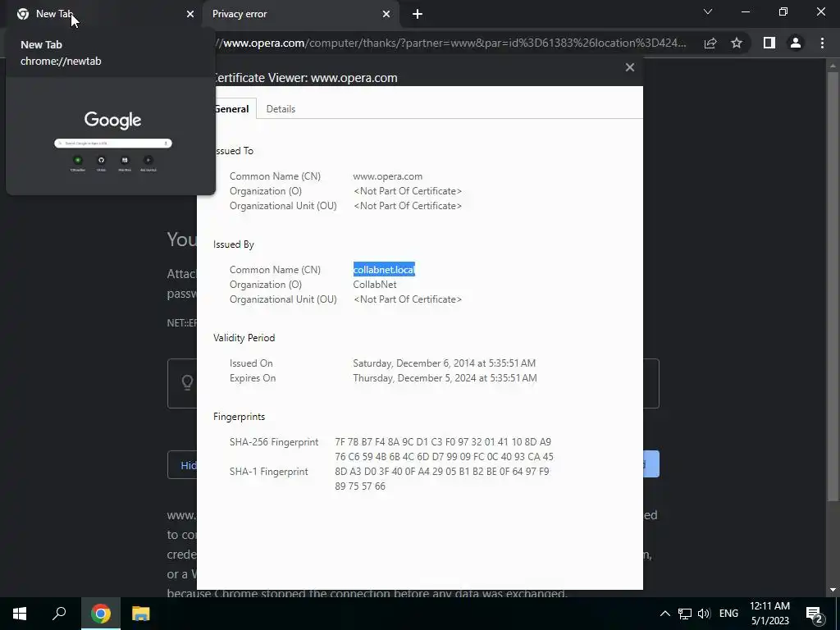Show hidden system tray icons

pyautogui.click(x=664, y=614)
